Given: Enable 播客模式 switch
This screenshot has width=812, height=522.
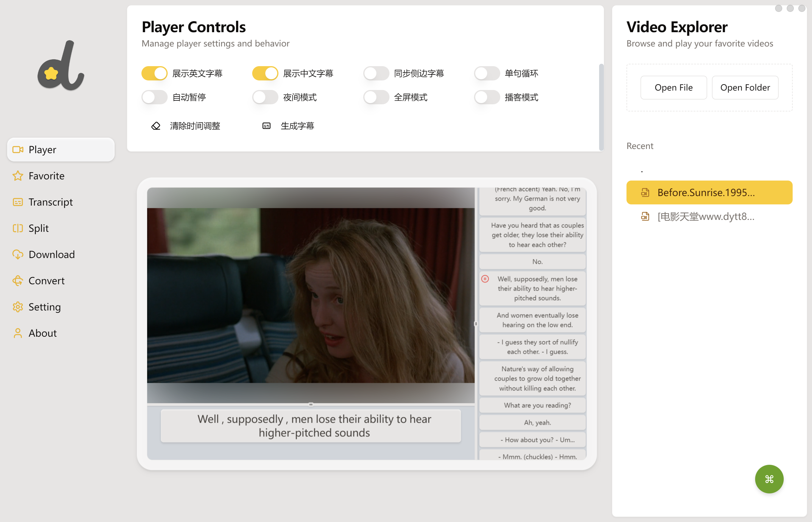Looking at the screenshot, I should [x=487, y=97].
